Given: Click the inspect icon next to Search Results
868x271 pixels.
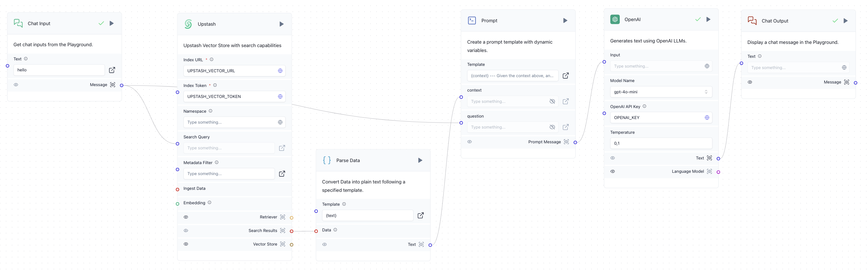Looking at the screenshot, I should [283, 231].
